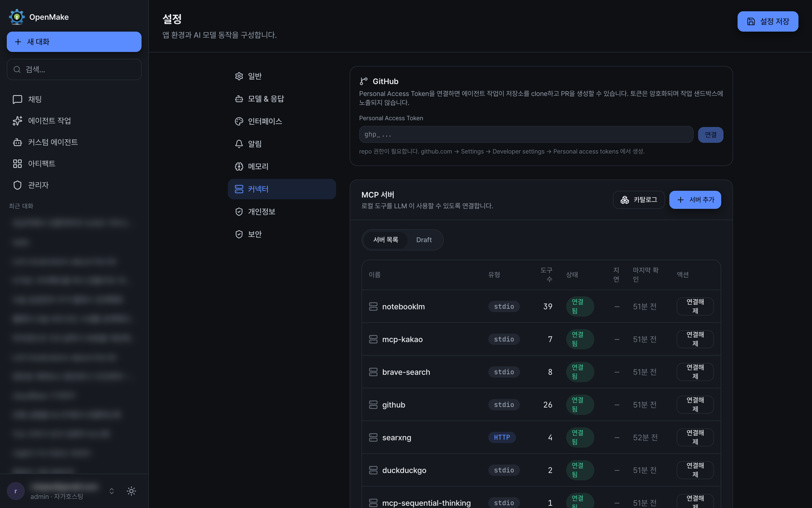Image resolution: width=812 pixels, height=508 pixels.
Task: Open 에이전트 작업 sparkle icon
Action: tap(17, 121)
